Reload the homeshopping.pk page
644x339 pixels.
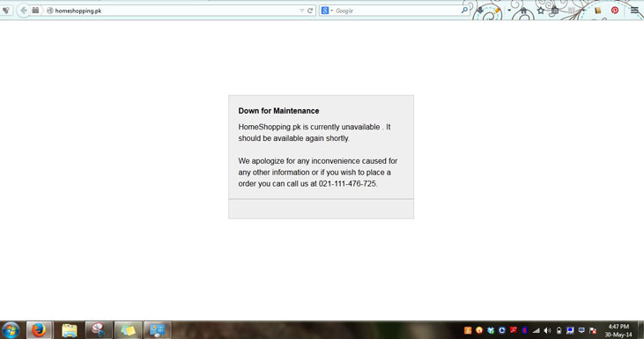(310, 11)
